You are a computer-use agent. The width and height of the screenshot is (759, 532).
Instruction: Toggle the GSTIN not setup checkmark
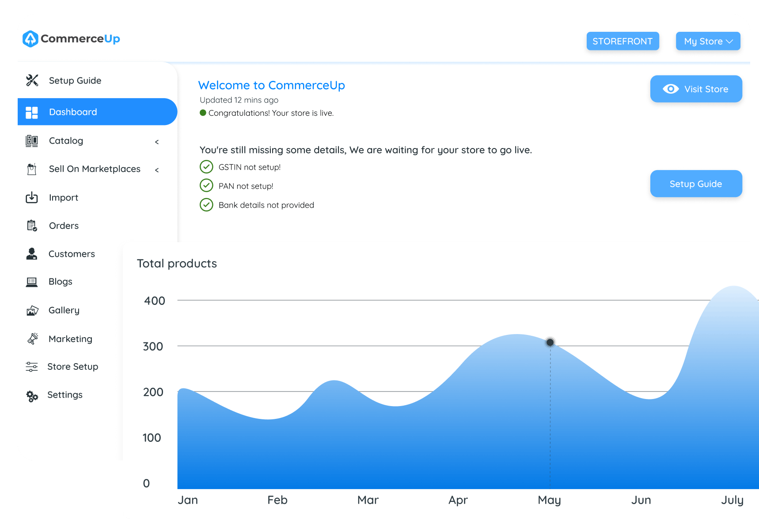coord(206,167)
